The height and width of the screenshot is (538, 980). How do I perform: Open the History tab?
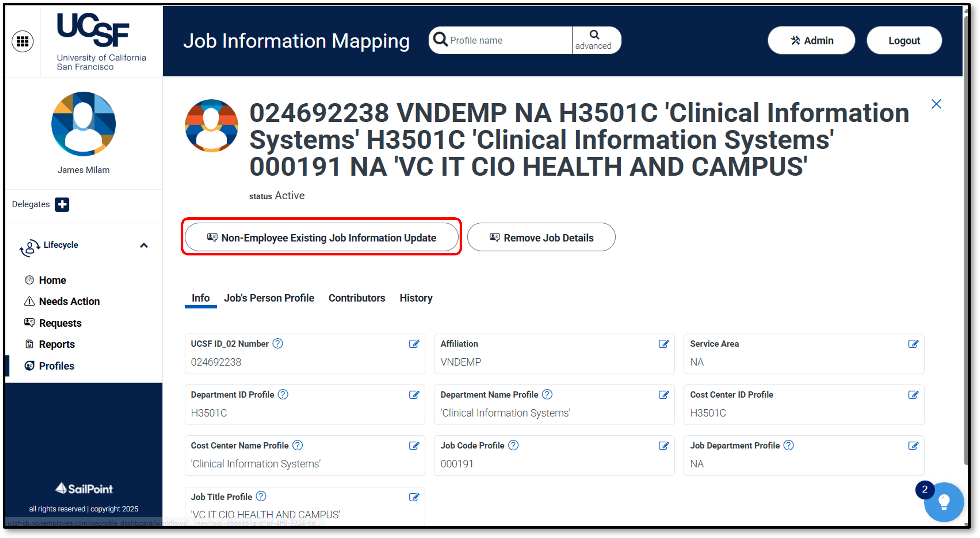pyautogui.click(x=416, y=298)
